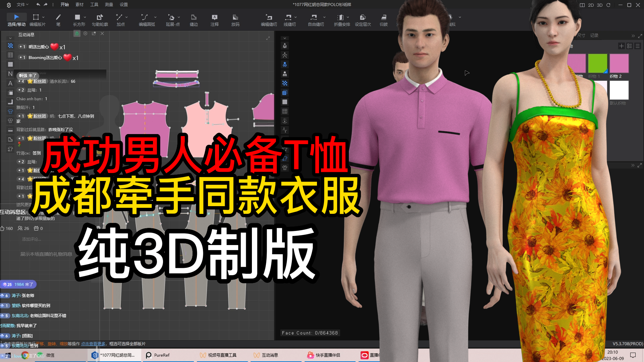
Task: Collapse the 3D sidebar chevron
Action: point(285,38)
